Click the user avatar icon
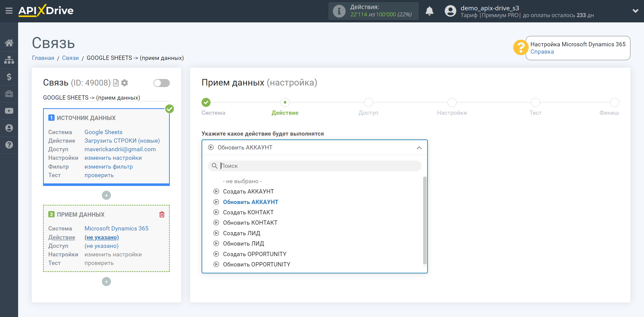This screenshot has width=644, height=317. (450, 11)
